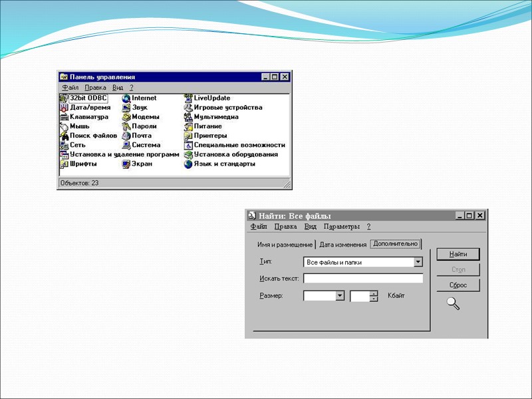Open Правка menu in Найти window
Screen dimensions: 532x399
point(286,227)
